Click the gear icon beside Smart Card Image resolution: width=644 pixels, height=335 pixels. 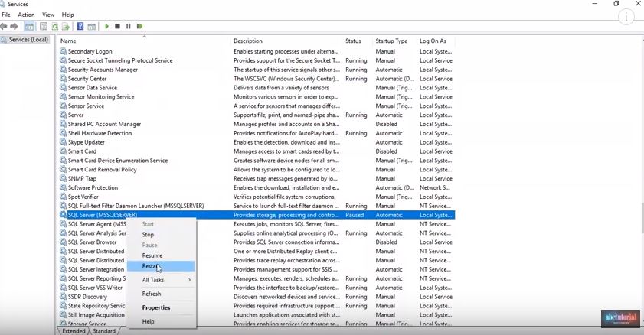[x=64, y=151]
